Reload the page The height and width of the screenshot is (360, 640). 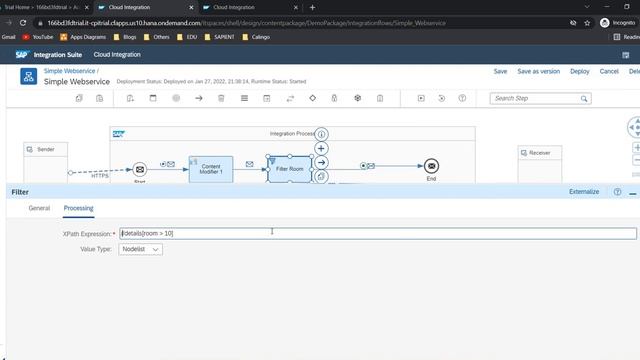pos(23,23)
